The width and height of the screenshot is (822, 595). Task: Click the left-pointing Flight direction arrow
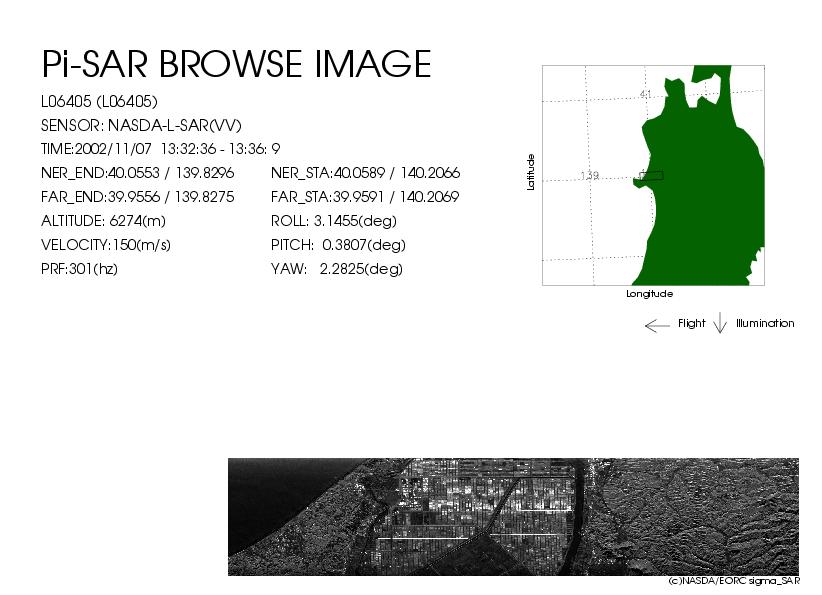[x=657, y=326]
